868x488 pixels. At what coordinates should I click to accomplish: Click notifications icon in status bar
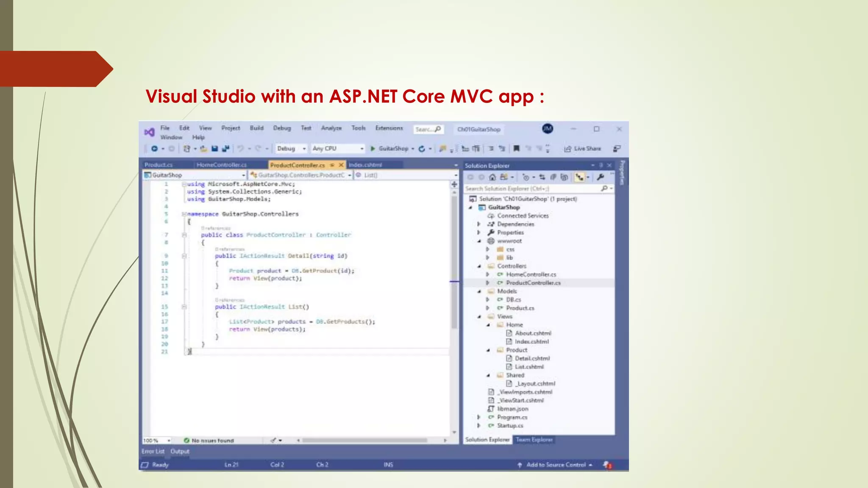pyautogui.click(x=608, y=465)
